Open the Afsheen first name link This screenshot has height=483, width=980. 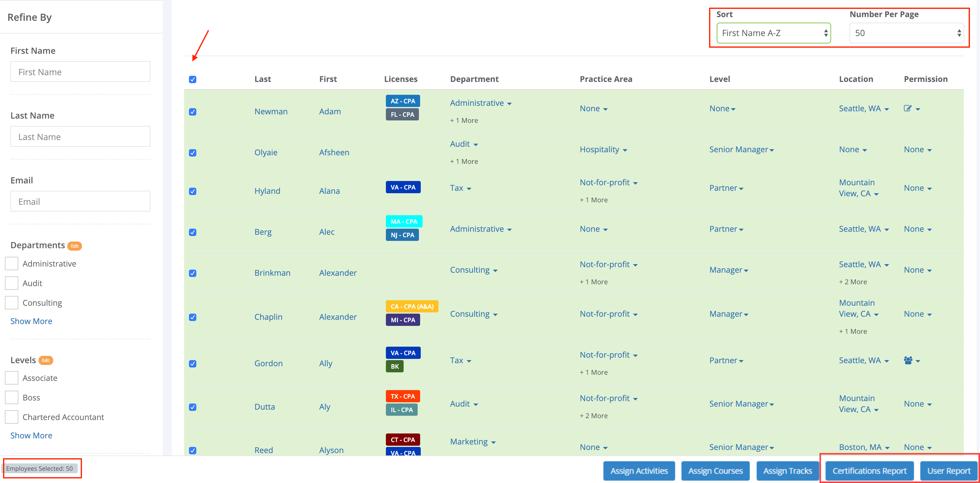point(334,153)
